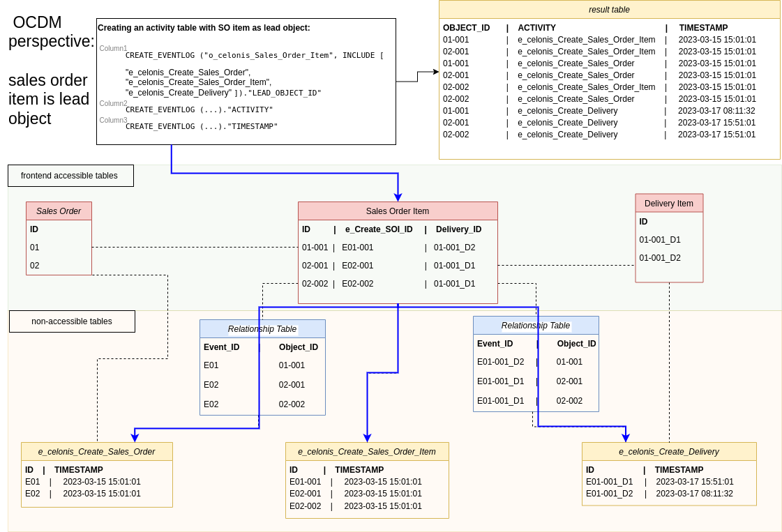This screenshot has height=532, width=782.
Task: Click the e_celonis_Create_Sales_Order table title
Action: tap(96, 451)
